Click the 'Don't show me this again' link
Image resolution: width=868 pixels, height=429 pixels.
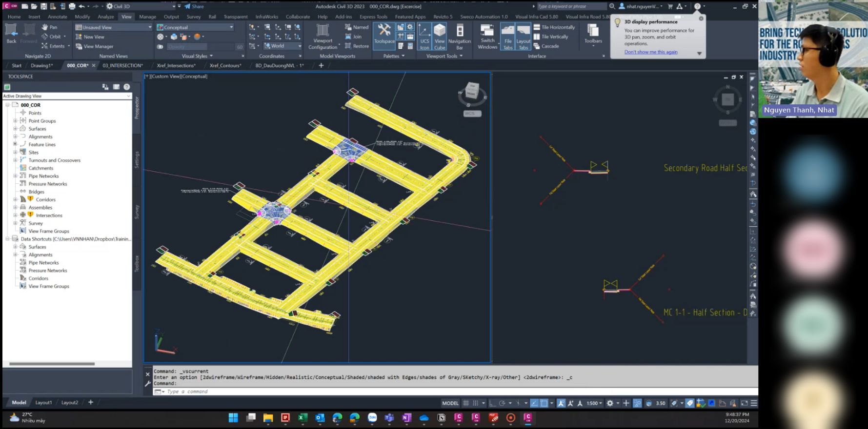tap(651, 52)
